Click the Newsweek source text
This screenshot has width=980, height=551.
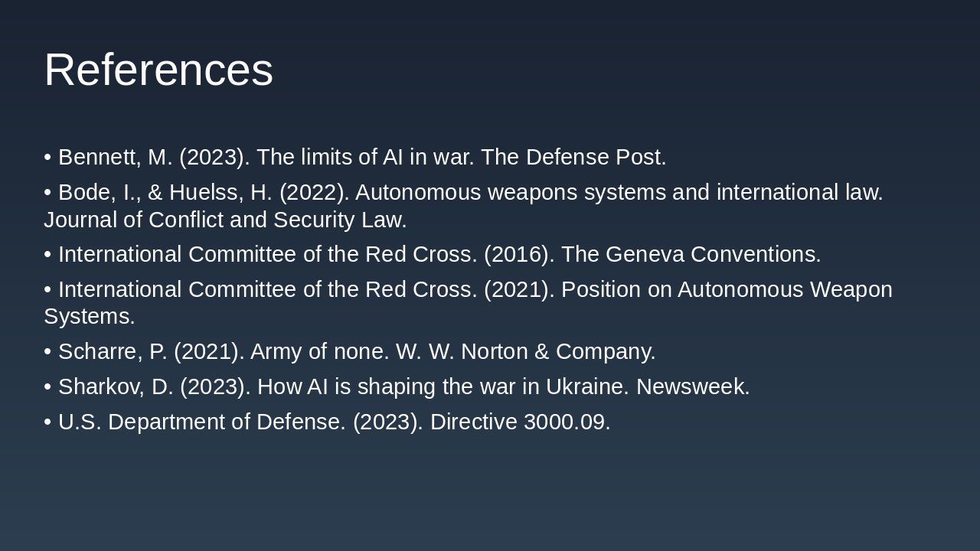coord(692,386)
